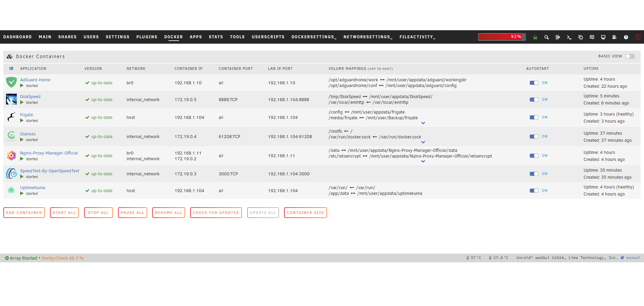
Task: Expand frigate volume mappings chevron
Action: (423, 123)
